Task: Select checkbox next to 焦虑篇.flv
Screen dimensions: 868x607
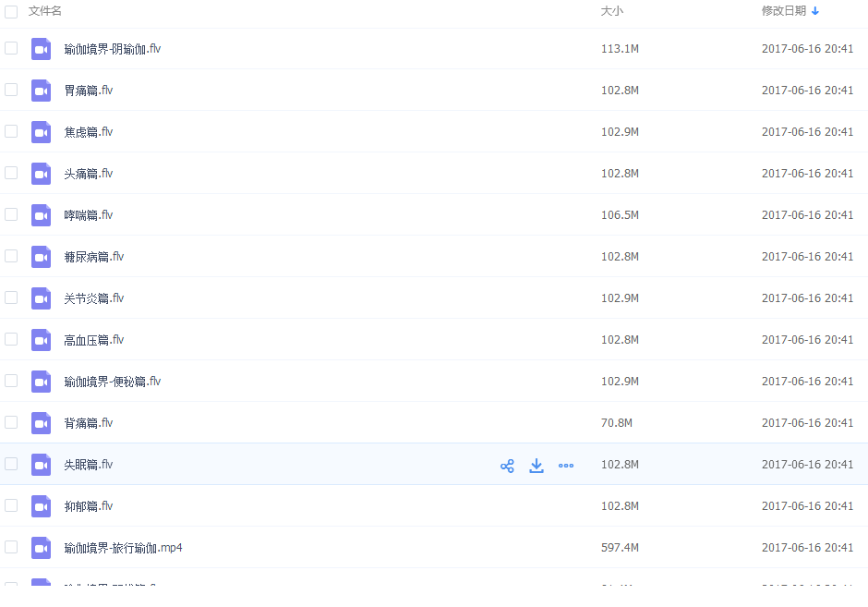Action: click(11, 131)
